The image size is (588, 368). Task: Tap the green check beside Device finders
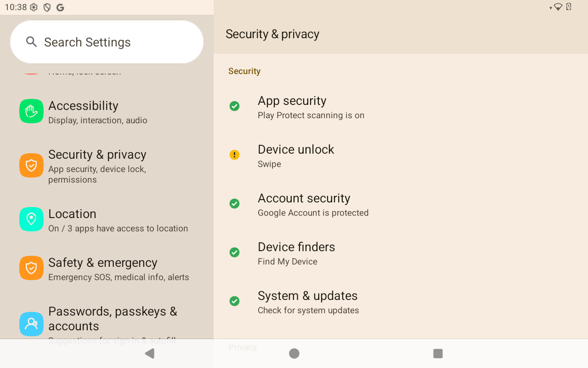click(234, 253)
